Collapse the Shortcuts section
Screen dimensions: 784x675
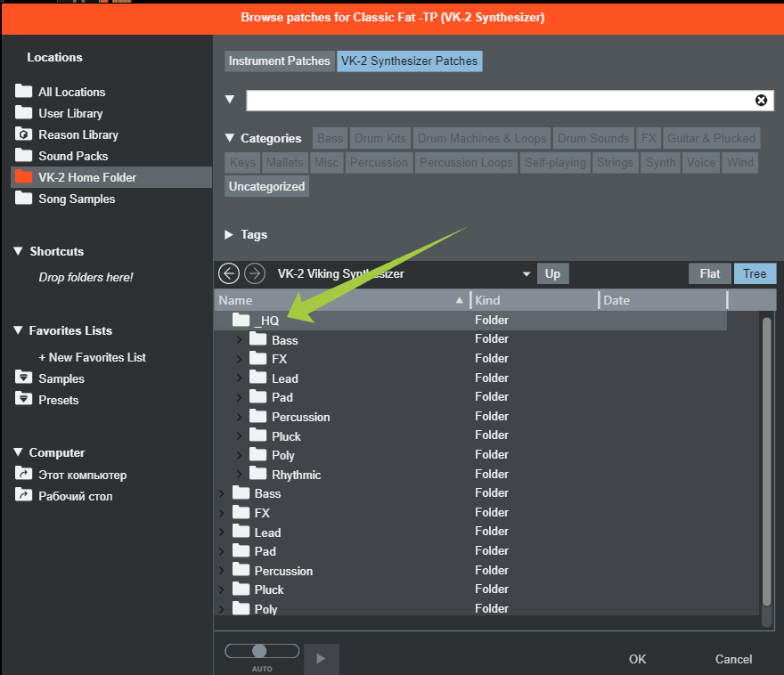pos(18,251)
